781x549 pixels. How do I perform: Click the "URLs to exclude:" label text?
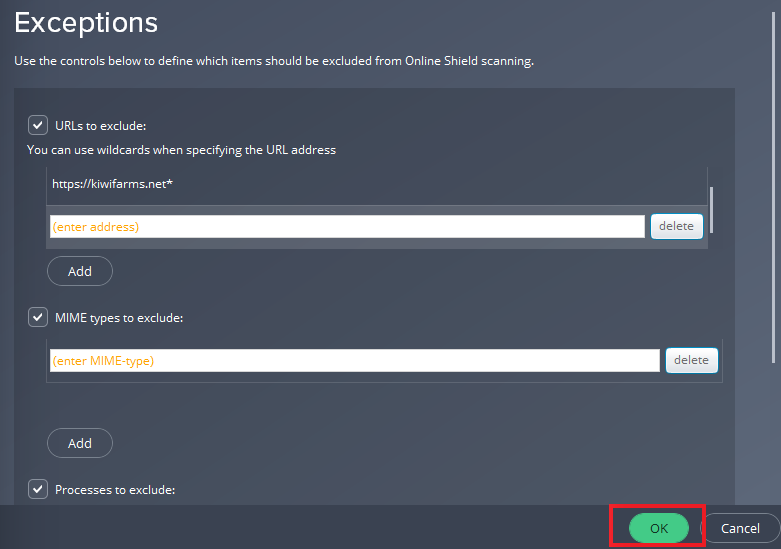[101, 126]
